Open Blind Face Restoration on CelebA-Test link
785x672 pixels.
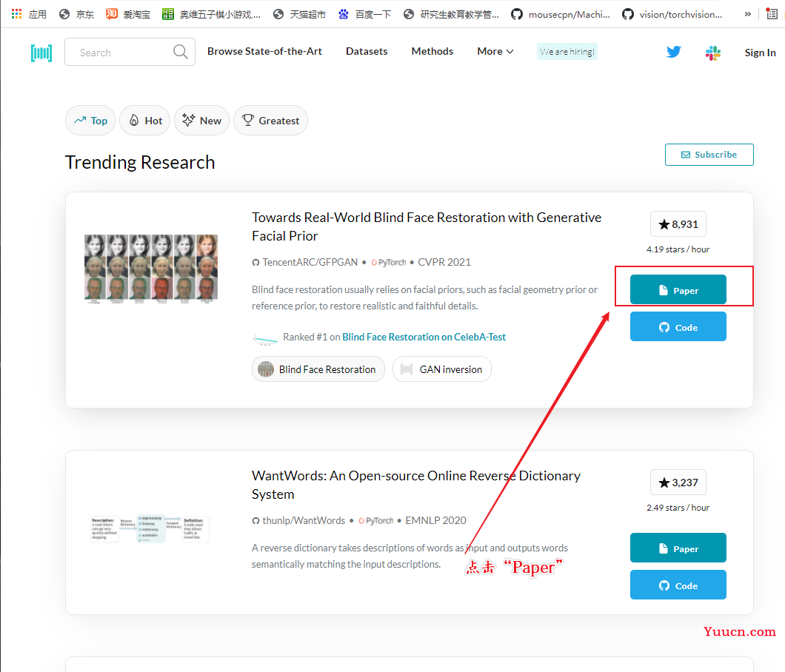click(424, 337)
